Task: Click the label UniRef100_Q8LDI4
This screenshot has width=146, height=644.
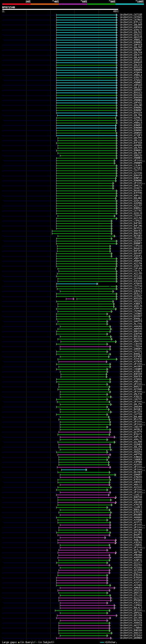Action: 131,65
